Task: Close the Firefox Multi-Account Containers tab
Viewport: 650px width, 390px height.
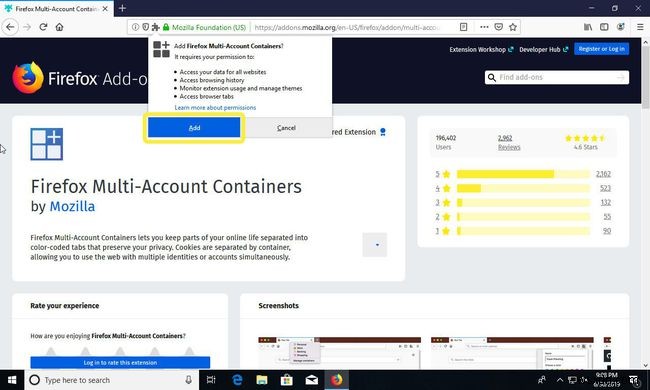Action: (105, 8)
